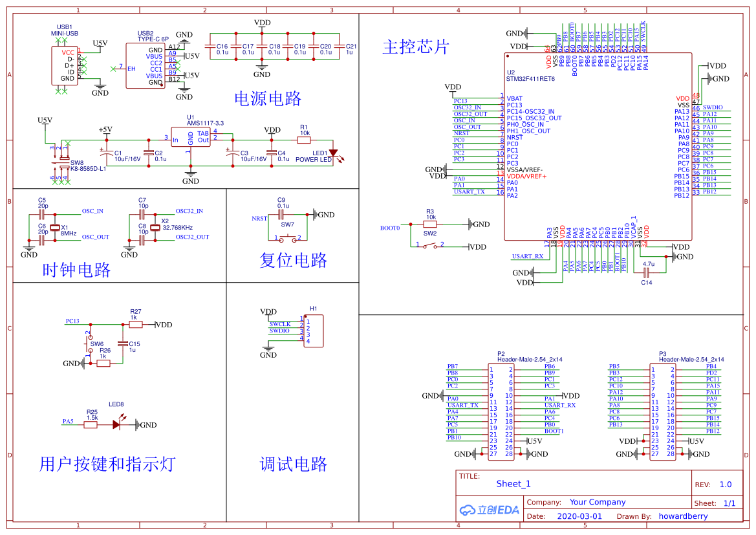Select crystal X2 32.768KHz symbol
The width and height of the screenshot is (756, 535).
pos(155,227)
